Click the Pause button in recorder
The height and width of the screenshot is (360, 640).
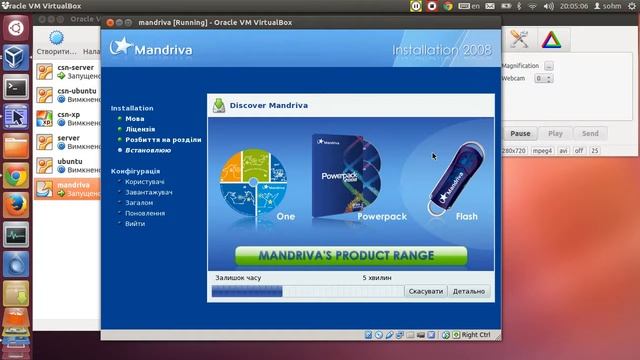[520, 133]
